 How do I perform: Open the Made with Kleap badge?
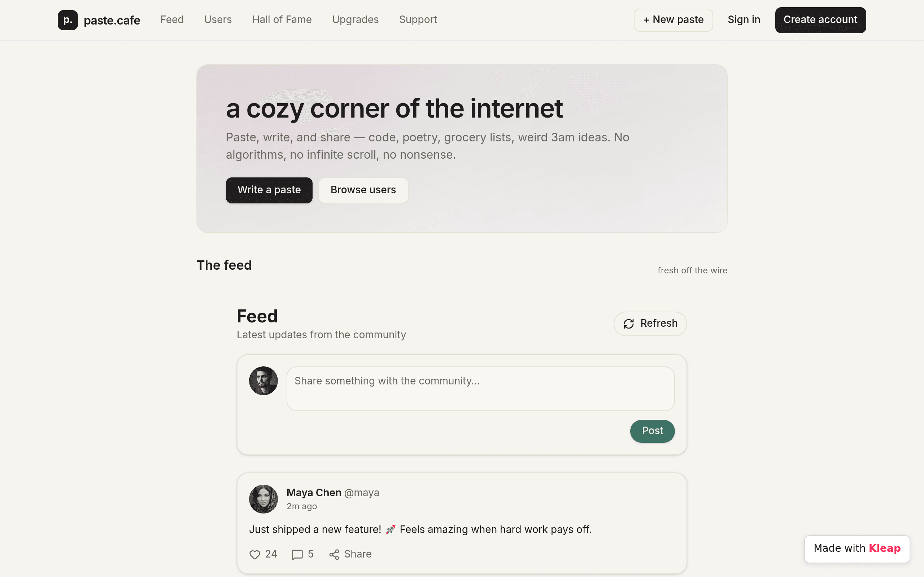point(857,549)
